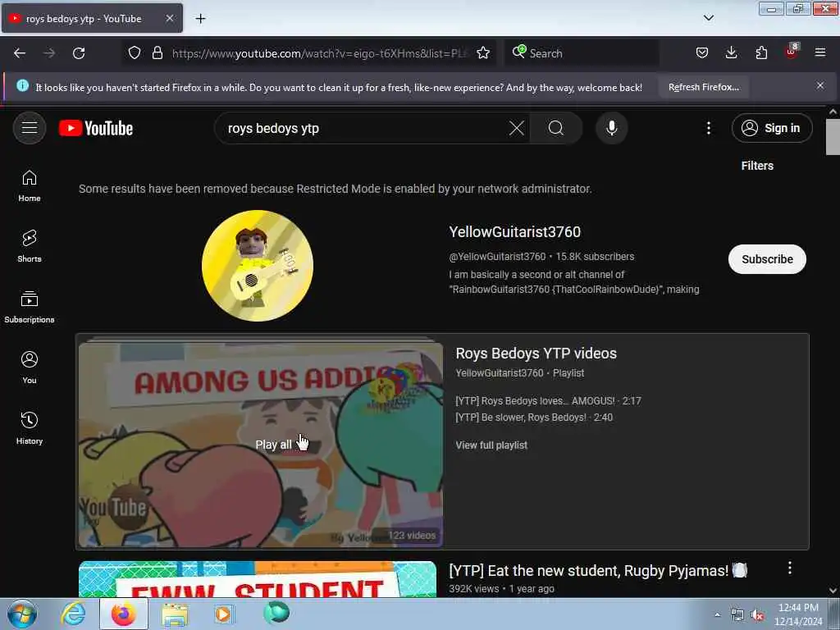Click the Firefox taskbar icon
This screenshot has width=840, height=630.
124,614
